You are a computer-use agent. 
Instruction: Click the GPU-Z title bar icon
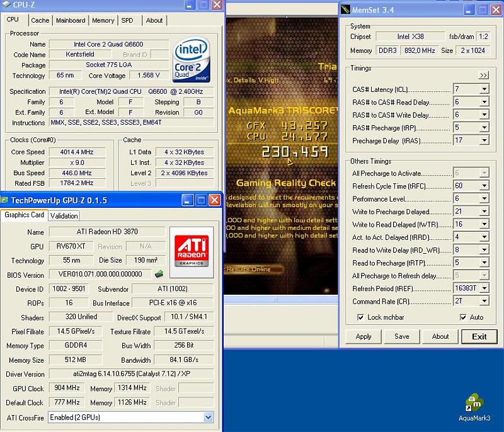click(4, 200)
